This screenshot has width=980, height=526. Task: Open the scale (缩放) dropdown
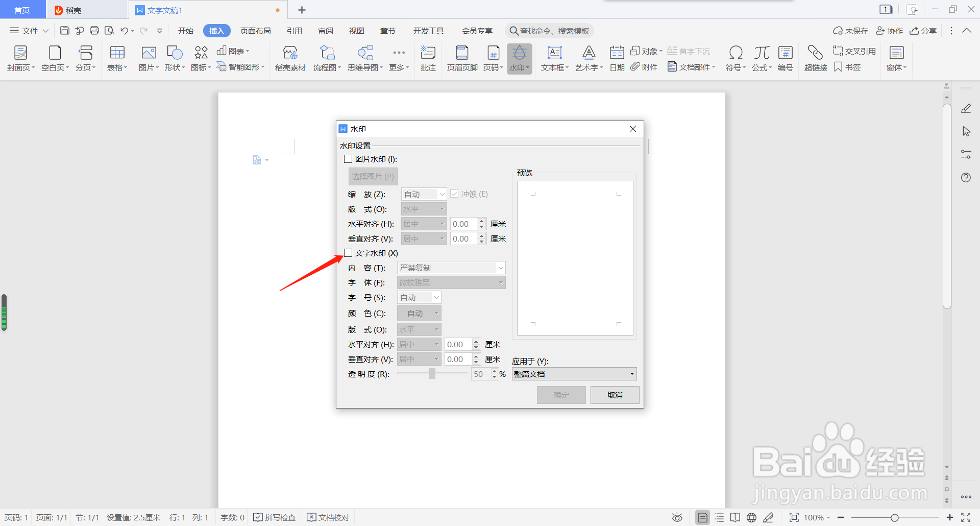point(424,194)
